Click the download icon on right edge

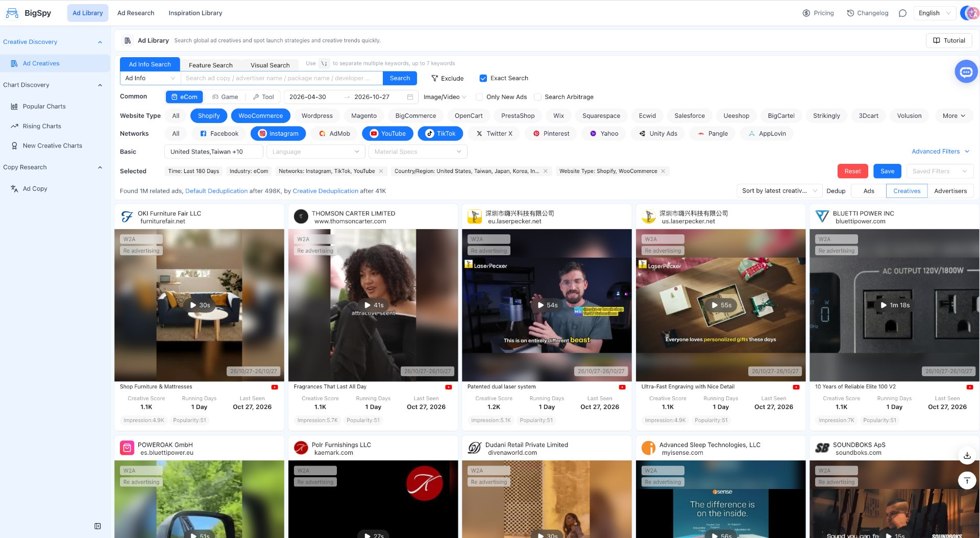(x=967, y=455)
